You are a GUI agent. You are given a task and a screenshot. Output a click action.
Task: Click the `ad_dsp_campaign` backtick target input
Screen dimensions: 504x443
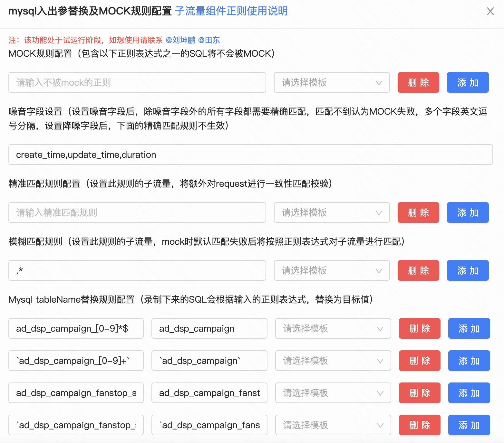[209, 361]
